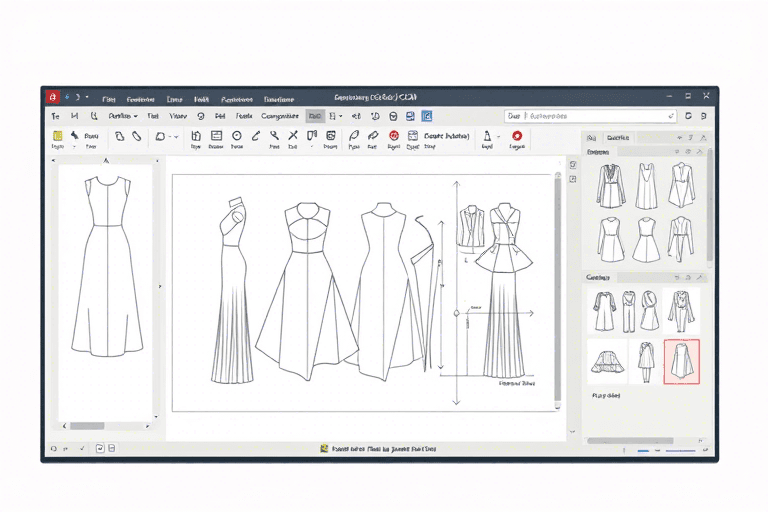Toggle the lower small square icon beside right panel
The width and height of the screenshot is (768, 512).
[572, 179]
